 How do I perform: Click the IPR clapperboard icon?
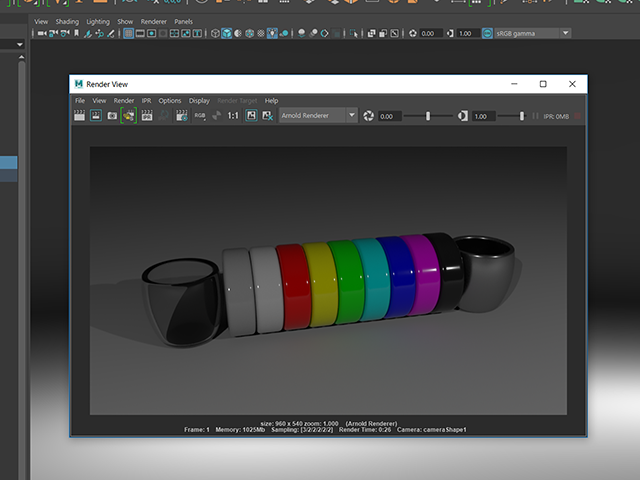click(x=147, y=116)
